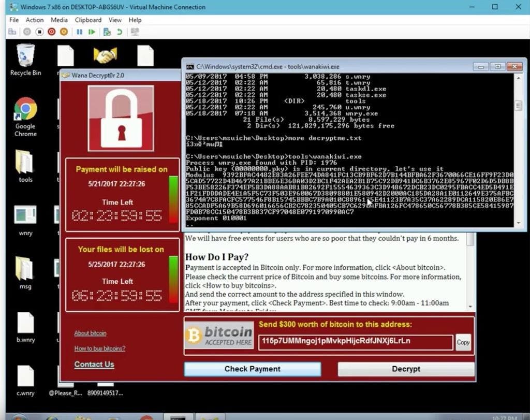Click the Turn Off black square icon
530x420 pixels.
coord(39,32)
